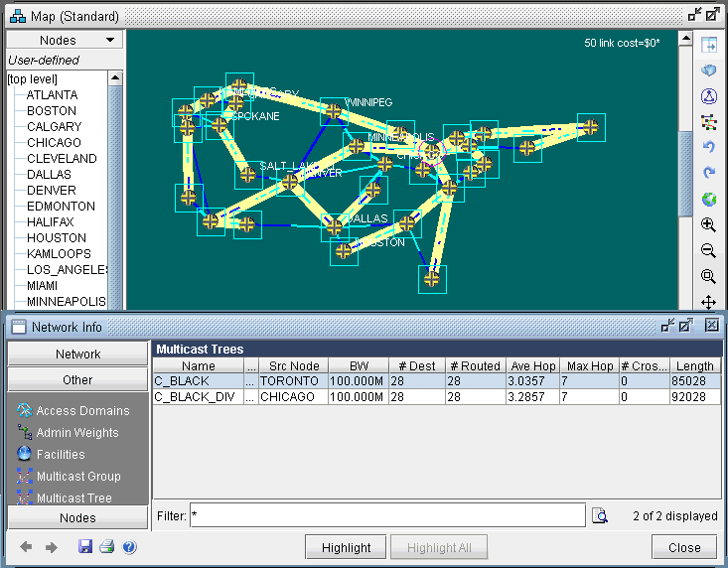
Task: Click the redo arrow in map toolbar
Action: pos(709,174)
